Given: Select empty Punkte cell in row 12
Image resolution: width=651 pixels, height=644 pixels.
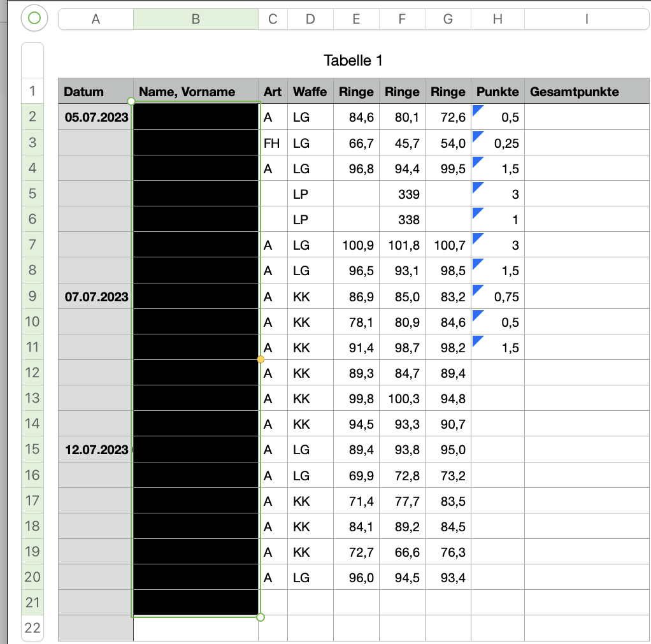Looking at the screenshot, I should [x=497, y=373].
